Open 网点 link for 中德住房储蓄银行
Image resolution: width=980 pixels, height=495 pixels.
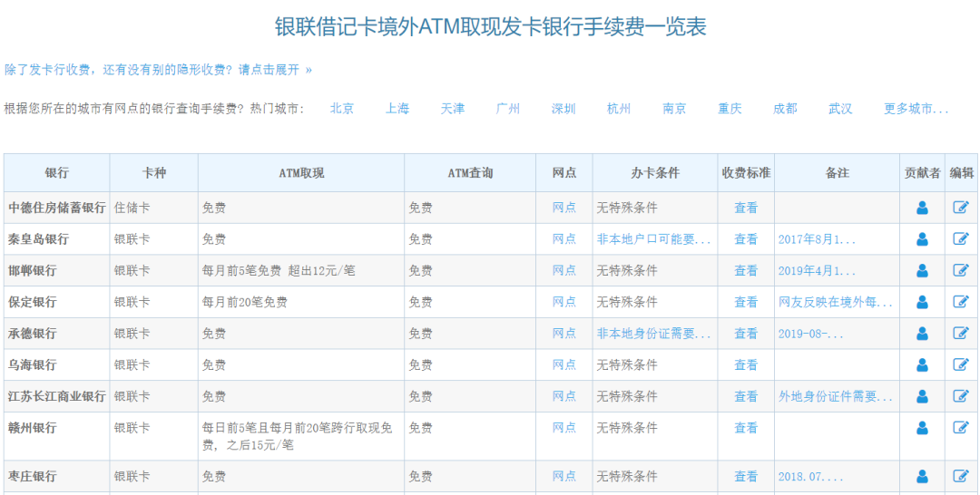pos(563,208)
